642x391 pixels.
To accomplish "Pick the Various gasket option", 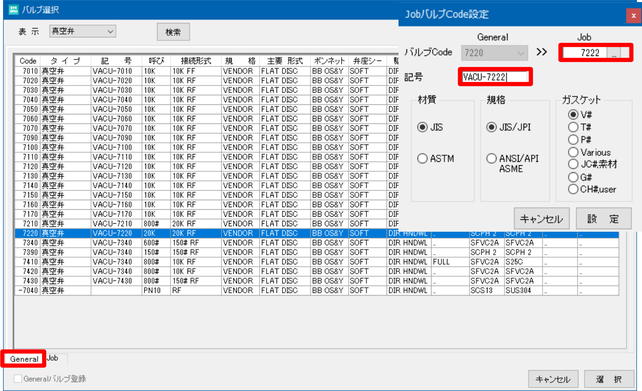I will click(573, 152).
